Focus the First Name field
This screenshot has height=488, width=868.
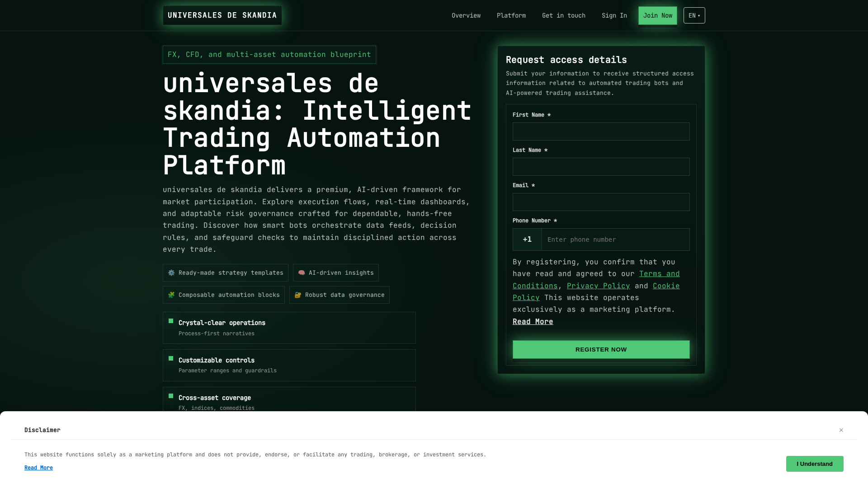(x=601, y=131)
